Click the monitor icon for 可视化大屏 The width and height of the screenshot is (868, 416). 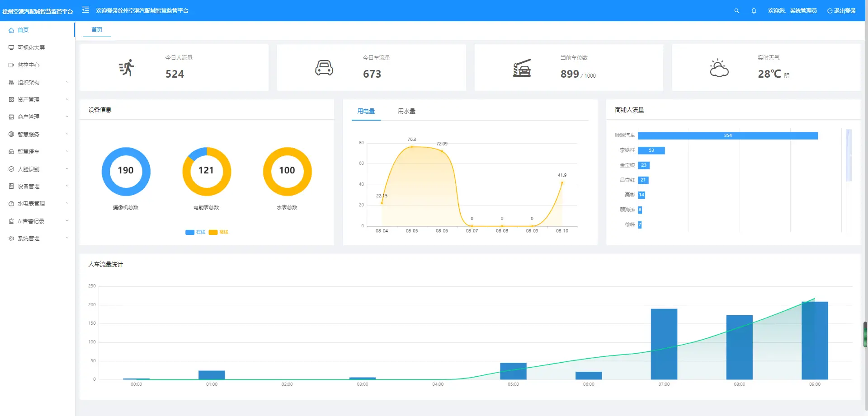(11, 47)
